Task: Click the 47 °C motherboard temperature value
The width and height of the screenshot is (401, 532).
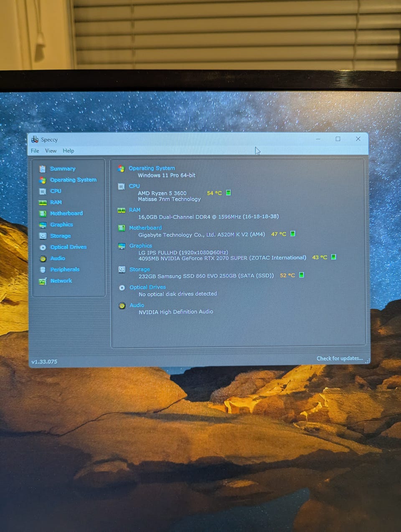Action: click(x=279, y=234)
